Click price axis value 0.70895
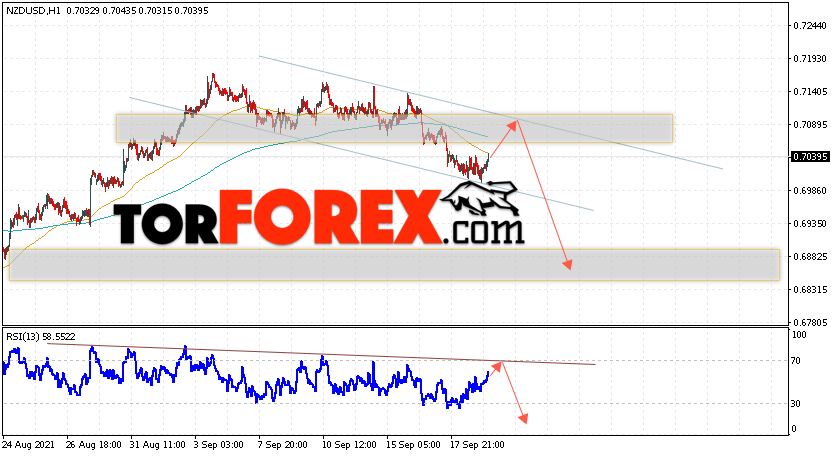Screen dimensions: 834x456 810,125
